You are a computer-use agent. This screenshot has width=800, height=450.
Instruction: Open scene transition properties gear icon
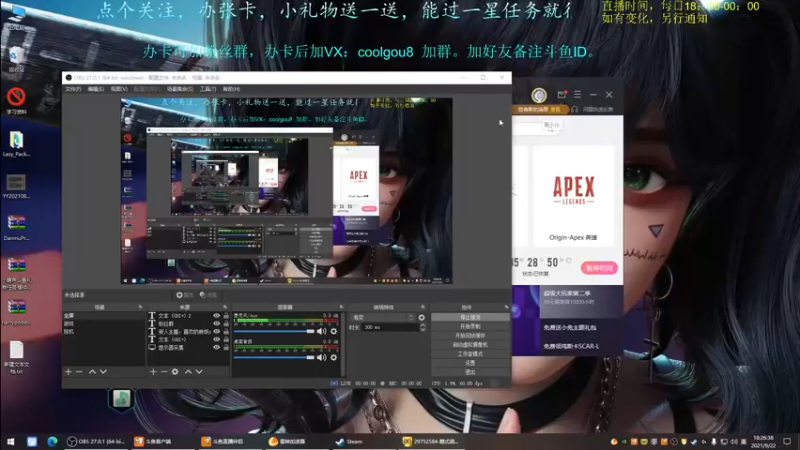point(421,317)
